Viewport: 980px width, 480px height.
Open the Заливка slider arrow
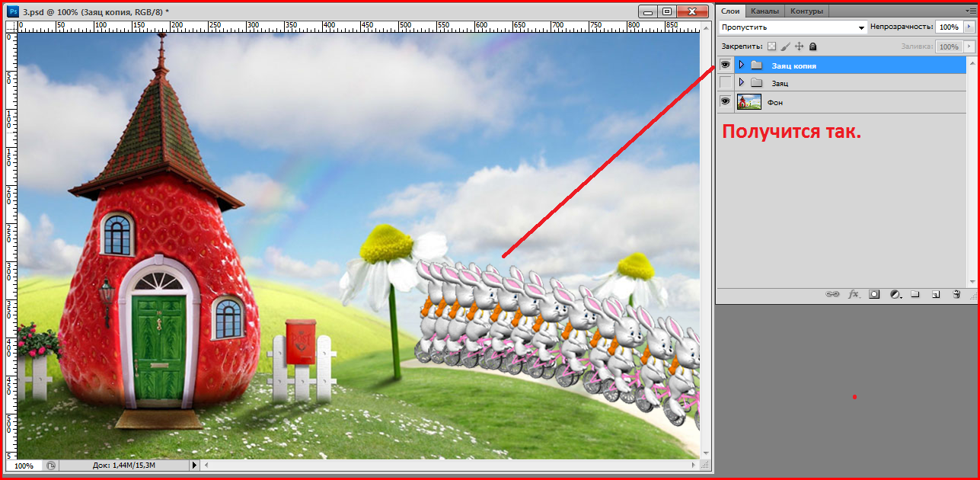(969, 46)
